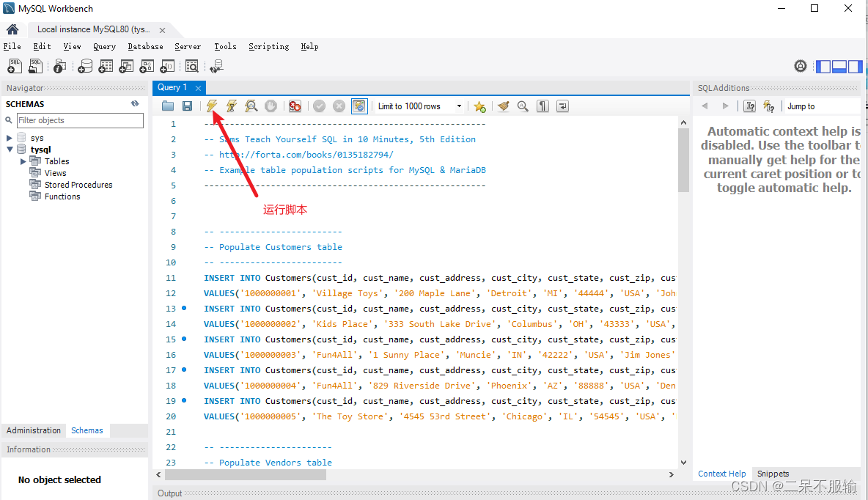The width and height of the screenshot is (868, 500).
Task: Open SQL script file in new tab
Action: click(35, 67)
